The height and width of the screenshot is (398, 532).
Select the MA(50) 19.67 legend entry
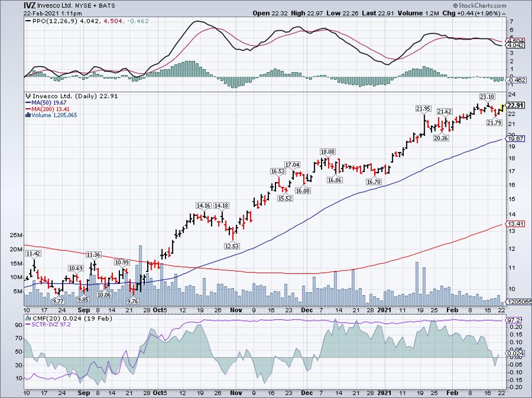coord(48,103)
